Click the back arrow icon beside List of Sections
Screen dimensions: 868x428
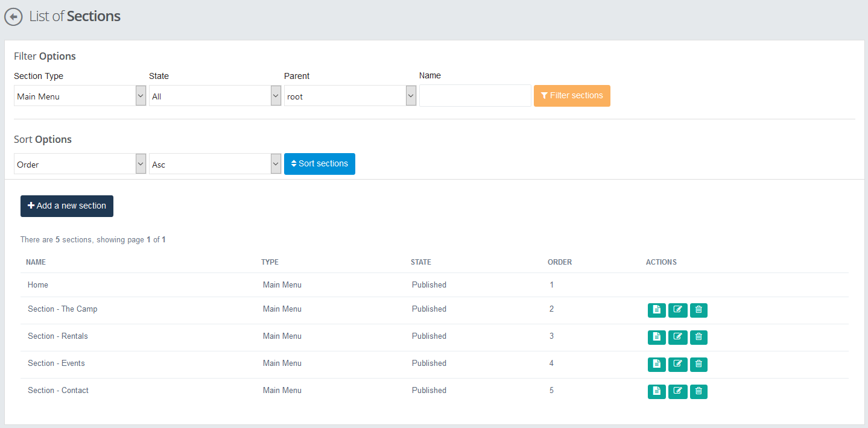point(13,17)
